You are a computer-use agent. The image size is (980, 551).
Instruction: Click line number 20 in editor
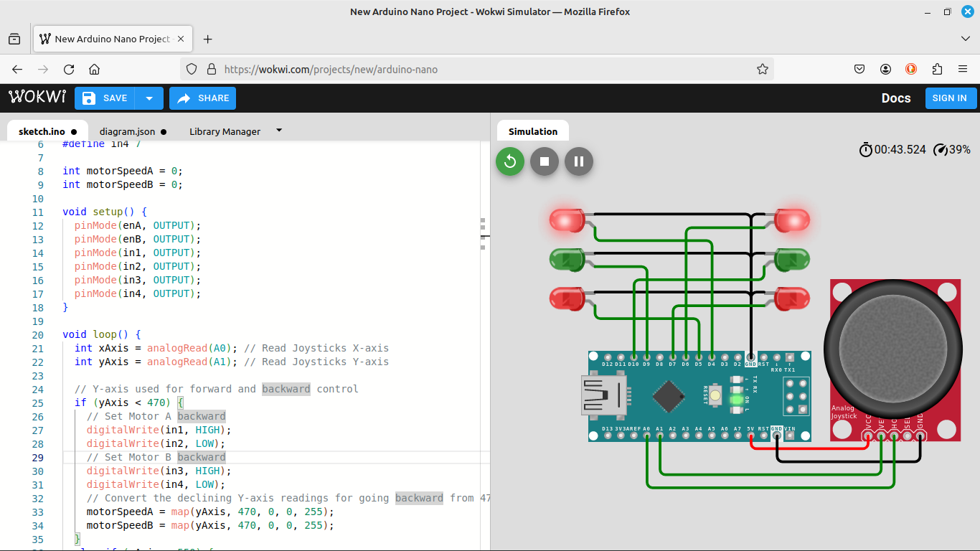coord(37,334)
